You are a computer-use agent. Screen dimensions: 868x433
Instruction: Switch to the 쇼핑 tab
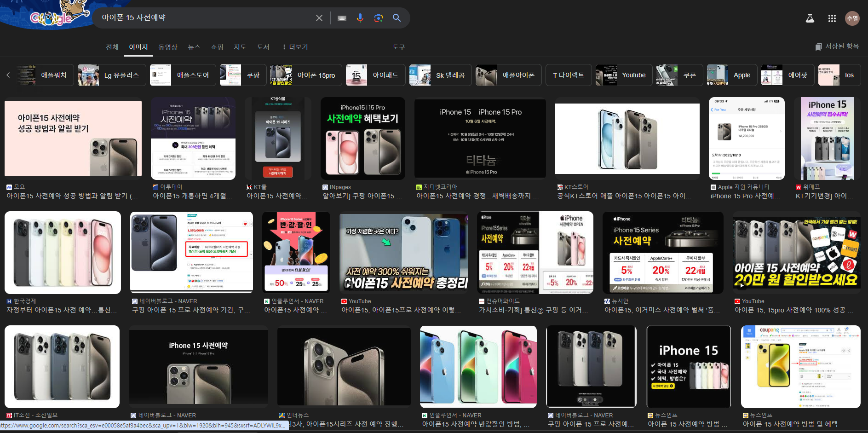click(x=217, y=47)
